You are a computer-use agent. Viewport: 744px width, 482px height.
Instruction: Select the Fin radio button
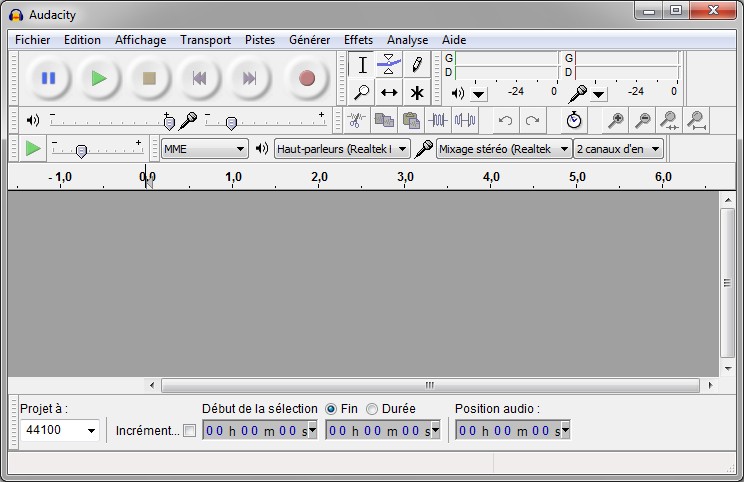[331, 409]
